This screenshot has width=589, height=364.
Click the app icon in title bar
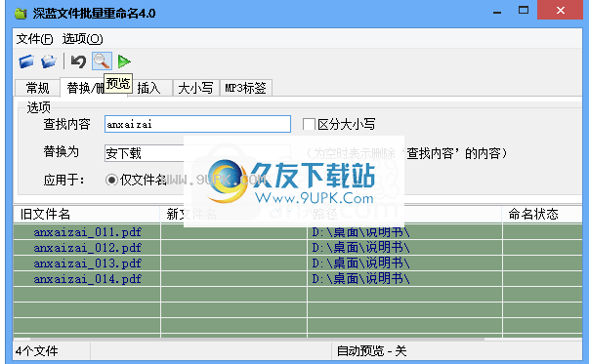[x=21, y=14]
